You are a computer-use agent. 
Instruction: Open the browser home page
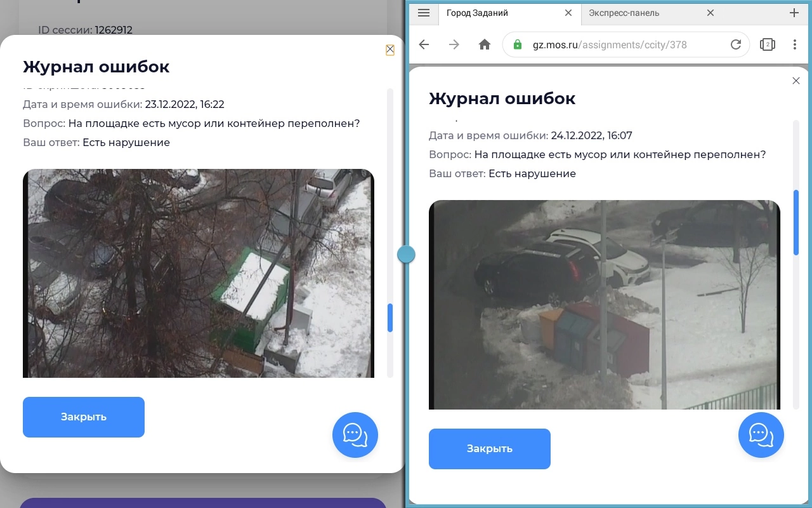pyautogui.click(x=485, y=44)
